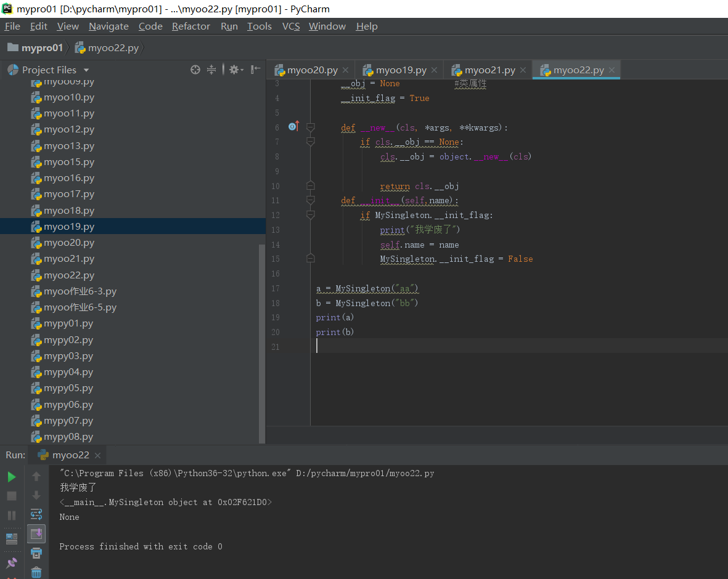
Task: Open the Project Files view dropdown
Action: (x=86, y=70)
